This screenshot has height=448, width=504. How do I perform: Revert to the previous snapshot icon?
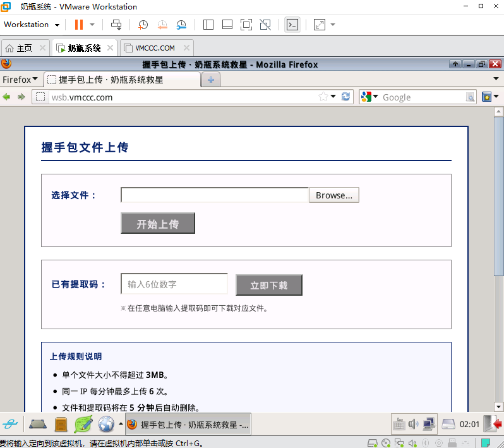coord(162,25)
